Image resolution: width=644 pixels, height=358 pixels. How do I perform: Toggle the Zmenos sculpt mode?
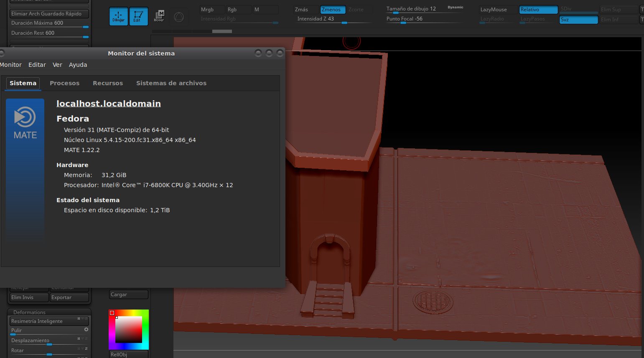332,10
